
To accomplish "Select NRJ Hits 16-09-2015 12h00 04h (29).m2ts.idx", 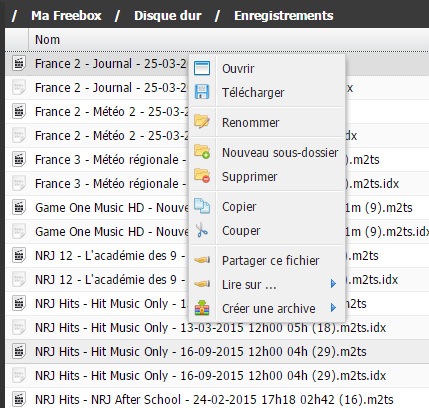I will pos(210,375).
